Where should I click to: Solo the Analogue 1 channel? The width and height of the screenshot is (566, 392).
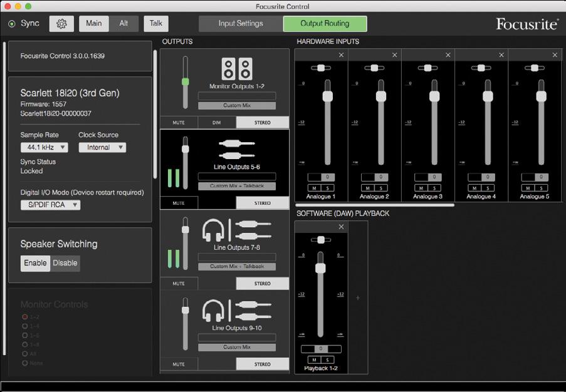tap(328, 188)
